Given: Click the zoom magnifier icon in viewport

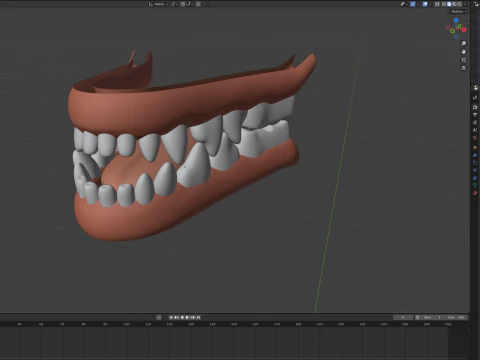Looking at the screenshot, I should [x=463, y=43].
